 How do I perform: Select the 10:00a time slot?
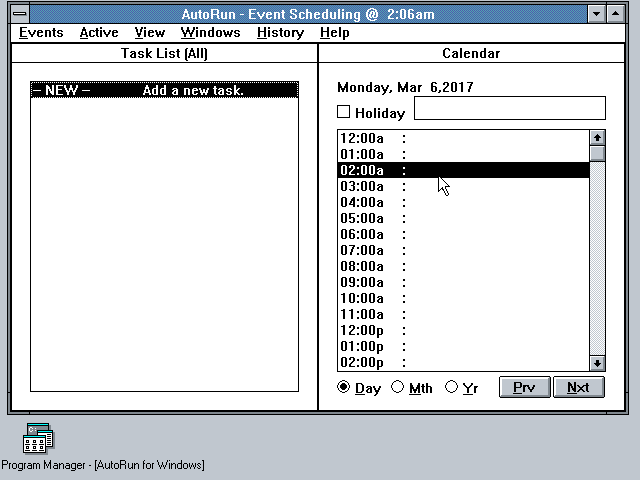coord(464,298)
